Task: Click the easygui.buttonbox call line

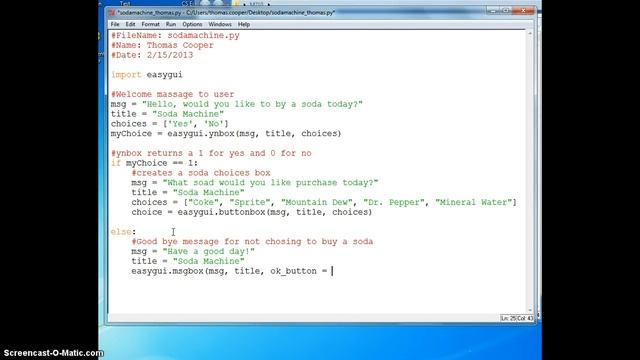Action: [251, 212]
